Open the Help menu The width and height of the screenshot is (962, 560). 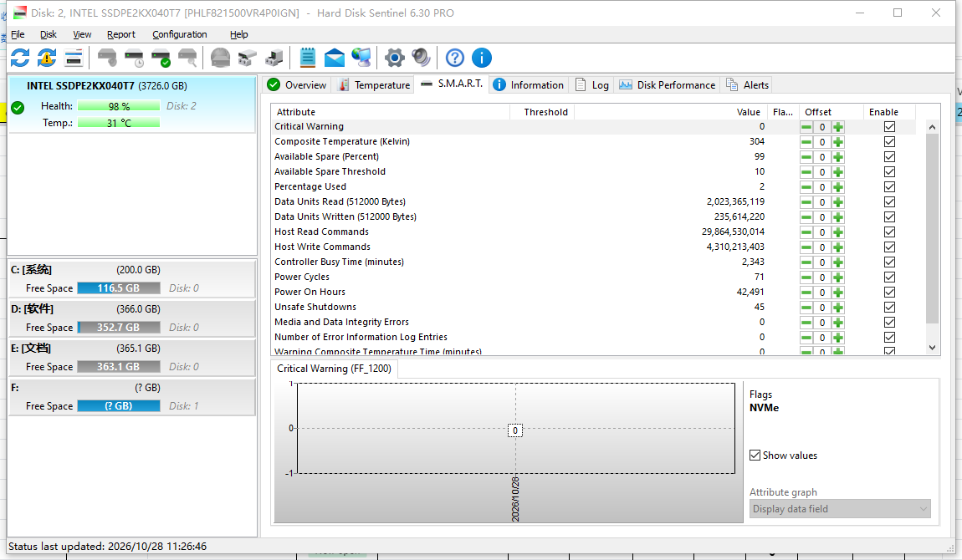238,34
